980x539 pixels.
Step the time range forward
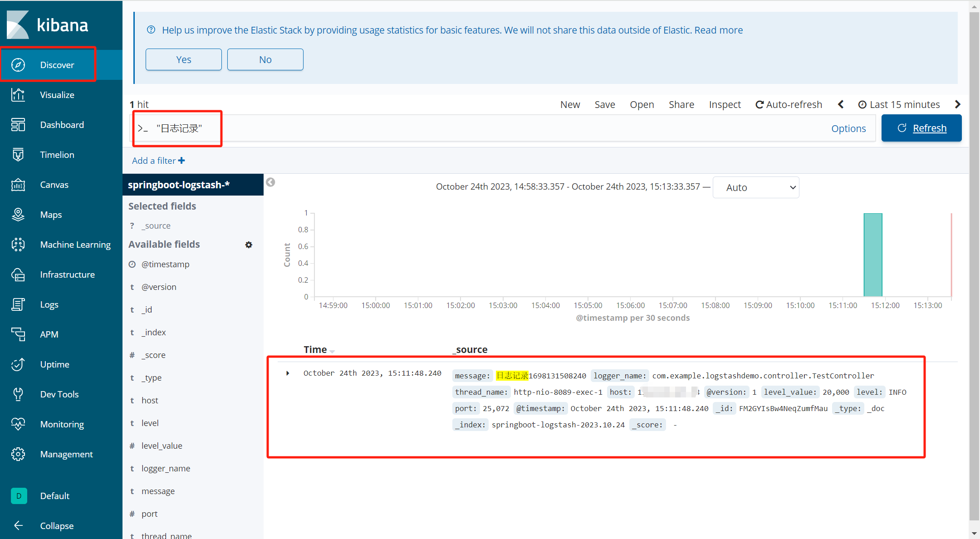957,104
